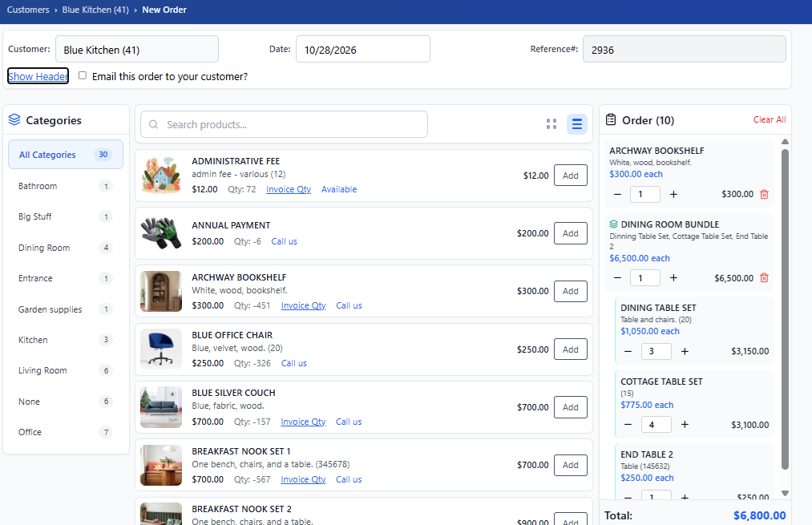Delete Dining Room Bundle from order

tap(765, 278)
